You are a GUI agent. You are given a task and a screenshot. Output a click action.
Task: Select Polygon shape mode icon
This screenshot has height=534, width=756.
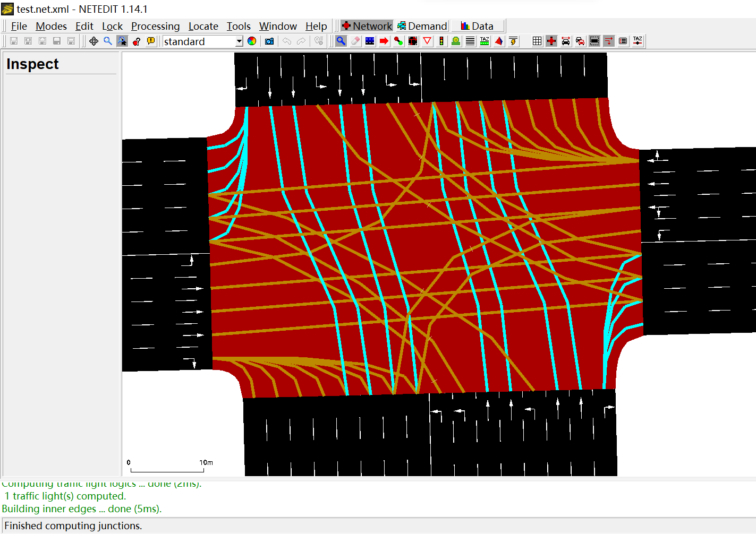pos(499,41)
